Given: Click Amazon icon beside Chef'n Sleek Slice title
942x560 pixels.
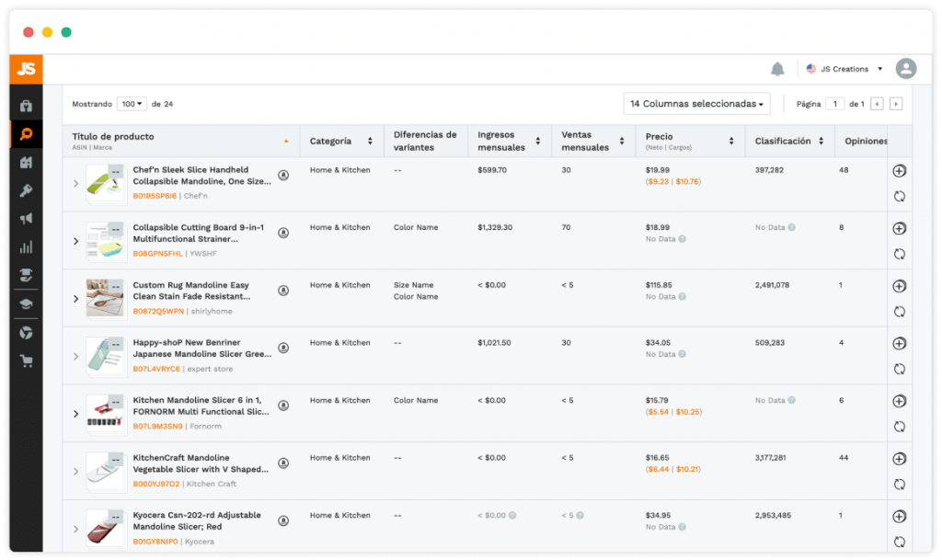Looking at the screenshot, I should pos(283,176).
